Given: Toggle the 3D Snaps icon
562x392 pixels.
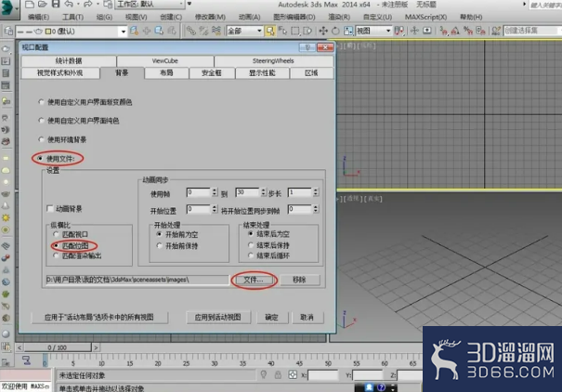Looking at the screenshot, I should click(443, 32).
